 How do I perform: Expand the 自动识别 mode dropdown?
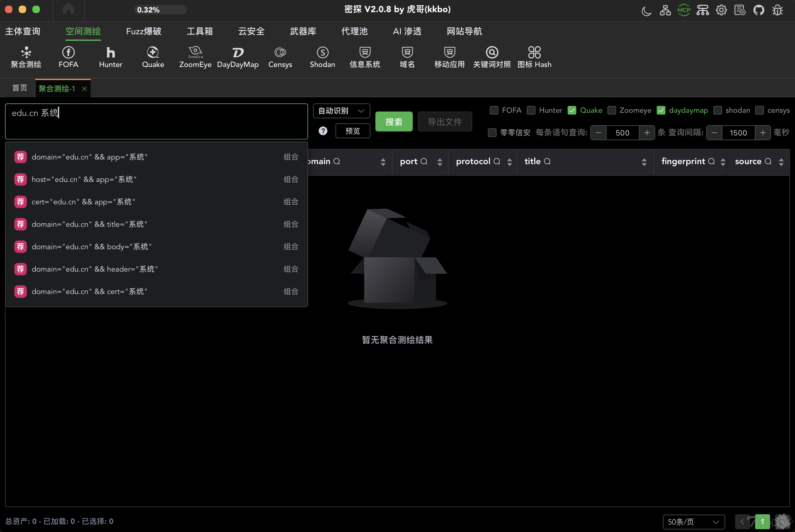coord(341,111)
